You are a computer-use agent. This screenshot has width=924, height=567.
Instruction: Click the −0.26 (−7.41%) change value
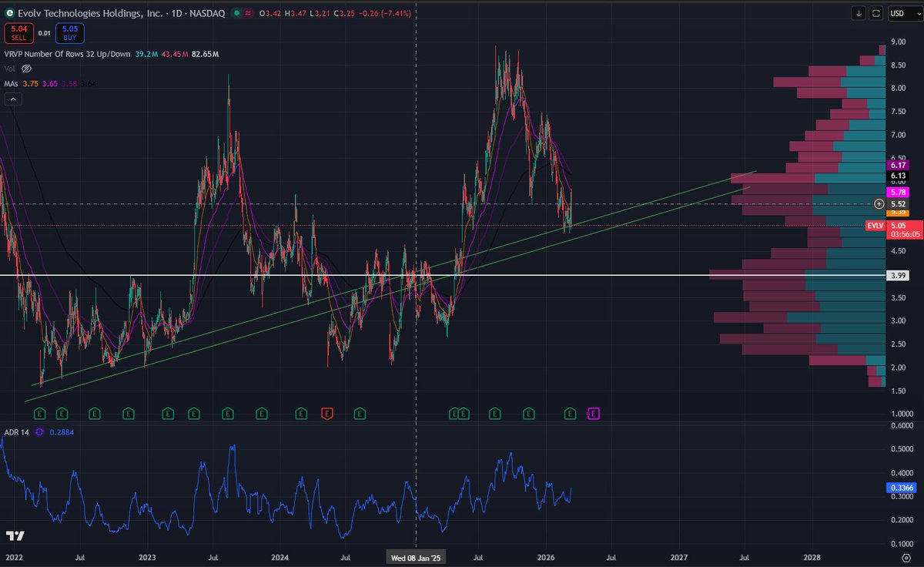(x=383, y=14)
